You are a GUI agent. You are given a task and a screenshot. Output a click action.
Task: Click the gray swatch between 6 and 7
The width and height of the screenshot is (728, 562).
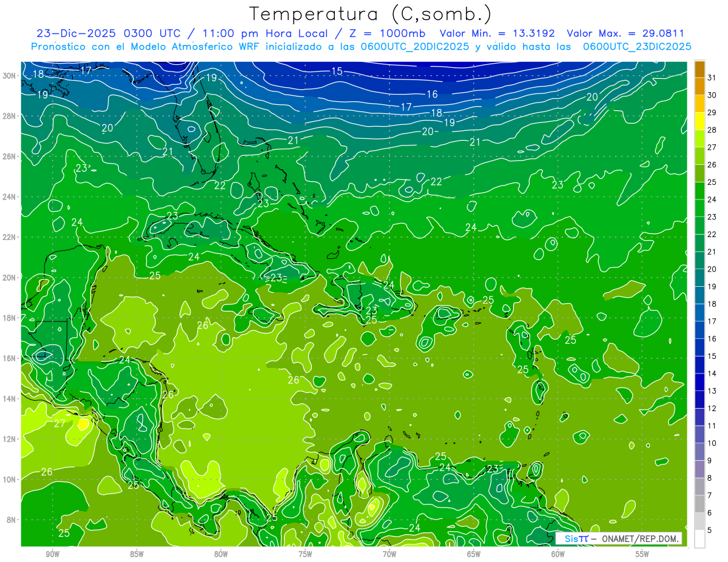click(x=699, y=504)
